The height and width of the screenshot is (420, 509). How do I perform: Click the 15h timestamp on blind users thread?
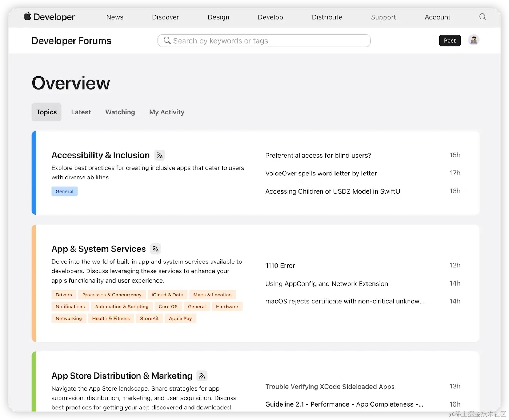tap(455, 155)
